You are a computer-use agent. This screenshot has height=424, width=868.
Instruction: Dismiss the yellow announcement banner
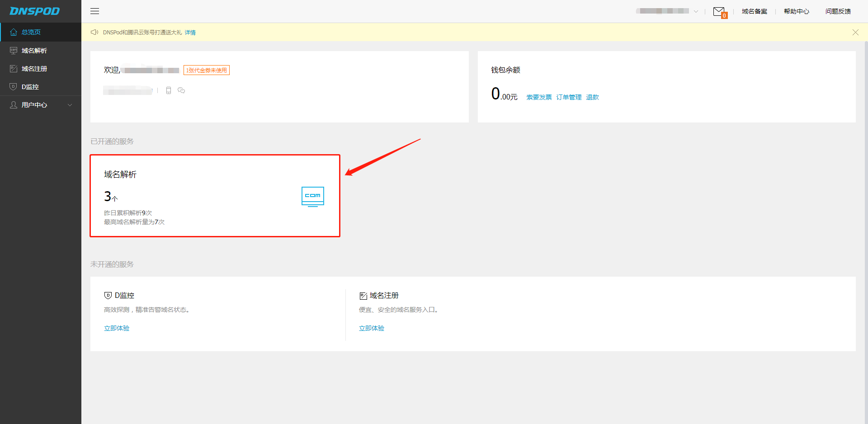[x=855, y=33]
